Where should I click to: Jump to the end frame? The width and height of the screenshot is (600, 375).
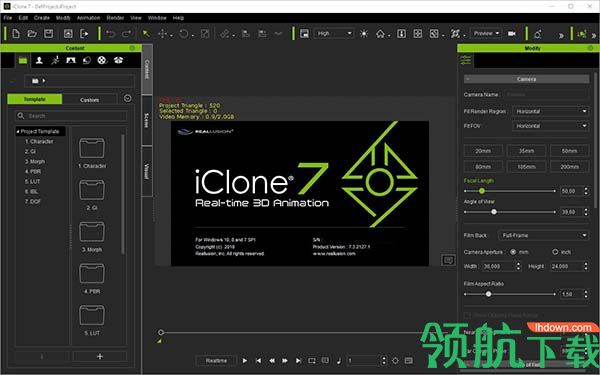click(298, 360)
